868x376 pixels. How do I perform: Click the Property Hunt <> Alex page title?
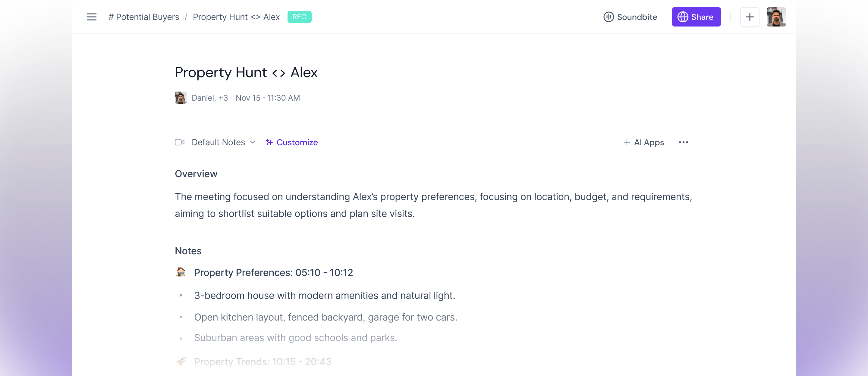(246, 72)
